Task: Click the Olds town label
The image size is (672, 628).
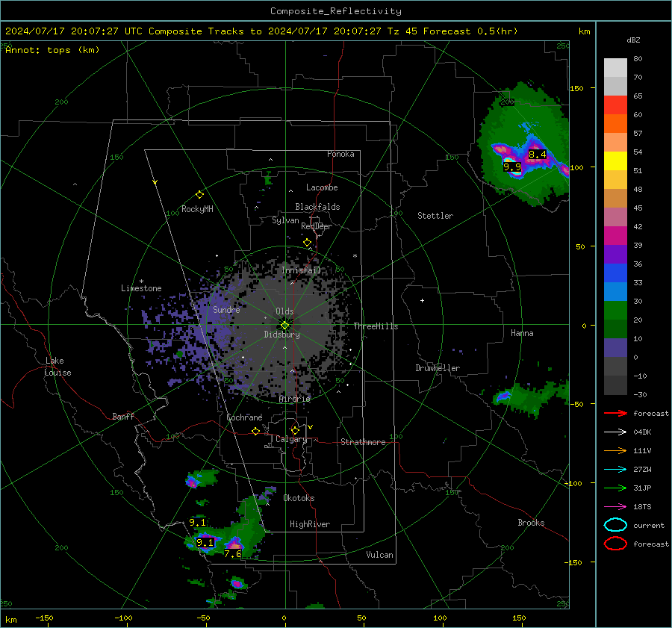Action: pos(284,311)
